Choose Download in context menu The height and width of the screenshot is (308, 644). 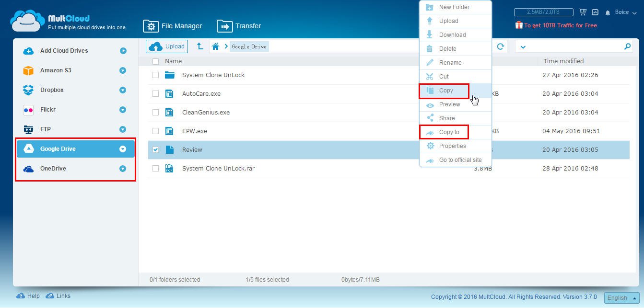click(456, 35)
